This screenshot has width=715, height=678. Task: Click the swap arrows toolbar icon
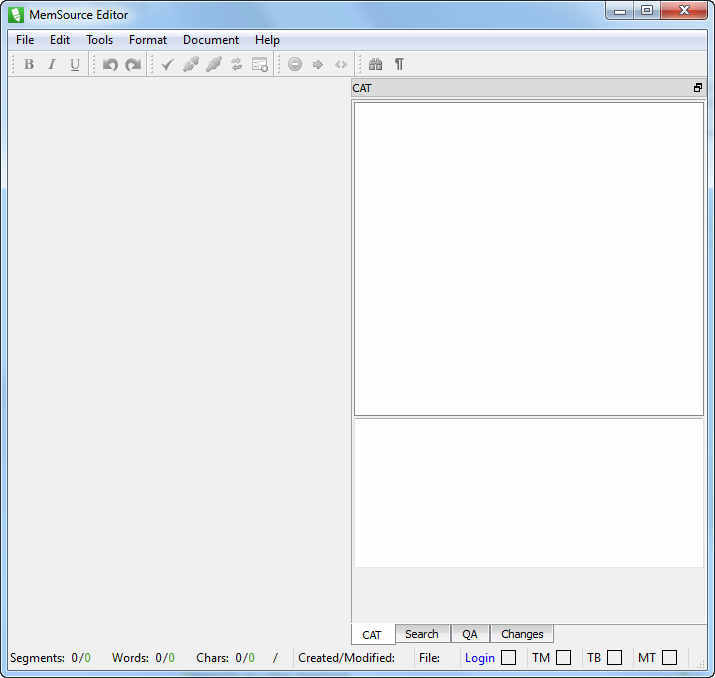pos(236,64)
